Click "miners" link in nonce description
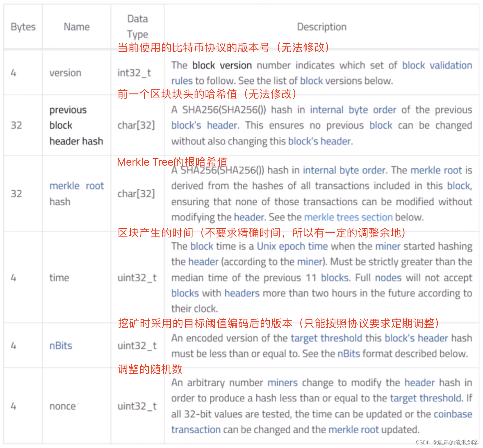 [x=282, y=383]
